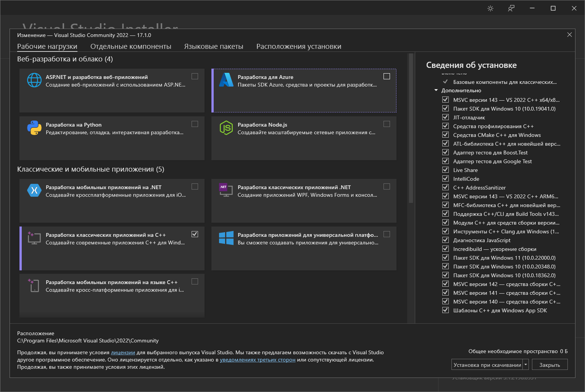
Task: Open the feedback icon in title bar
Action: pos(511,8)
